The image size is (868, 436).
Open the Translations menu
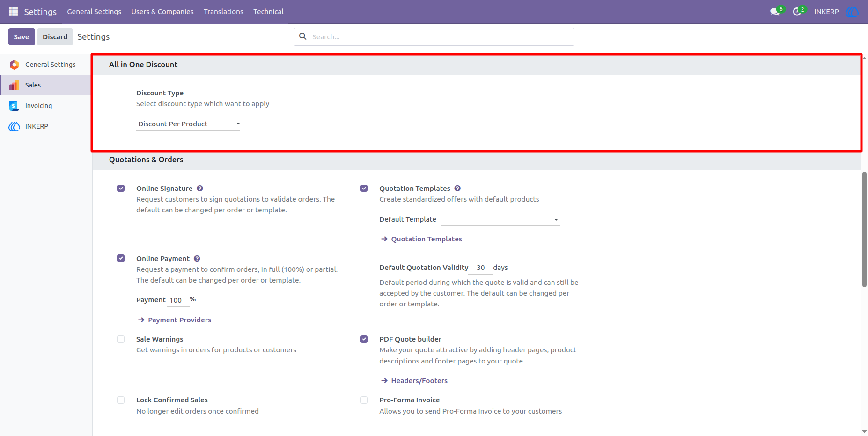[223, 12]
